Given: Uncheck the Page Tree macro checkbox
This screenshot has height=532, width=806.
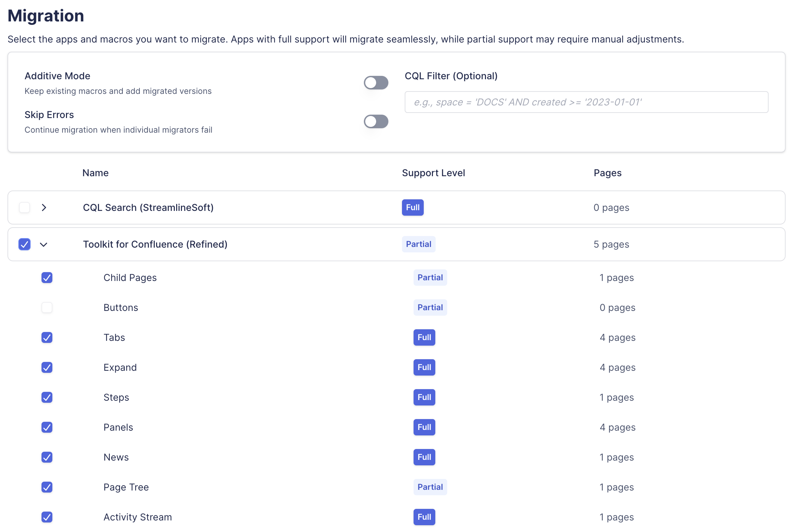Looking at the screenshot, I should tap(47, 487).
